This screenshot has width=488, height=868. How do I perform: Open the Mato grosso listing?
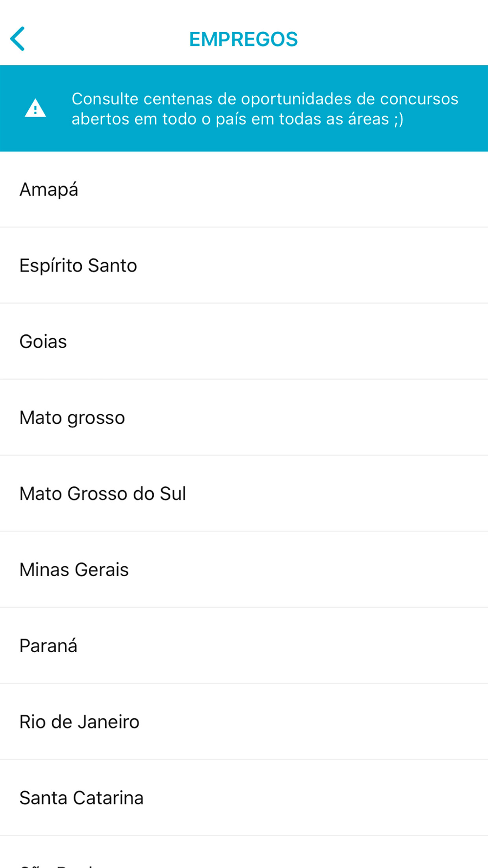pos(244,418)
